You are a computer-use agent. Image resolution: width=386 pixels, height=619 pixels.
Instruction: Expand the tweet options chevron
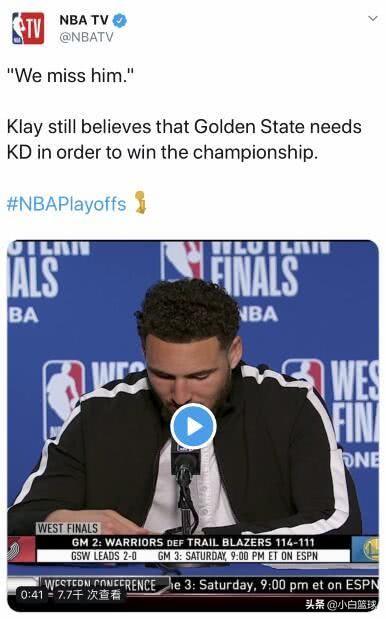tap(373, 19)
